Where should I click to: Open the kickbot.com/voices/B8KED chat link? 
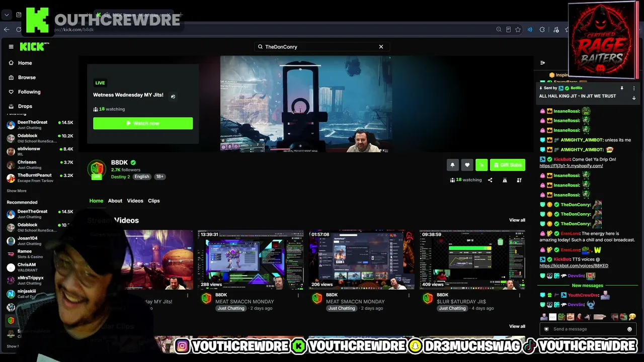(574, 266)
